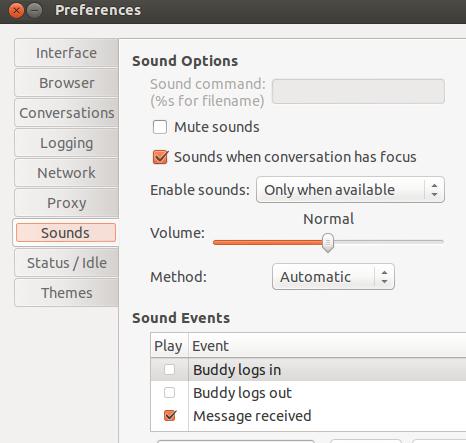Switch to the Browser tab
The height and width of the screenshot is (443, 466).
tap(66, 83)
